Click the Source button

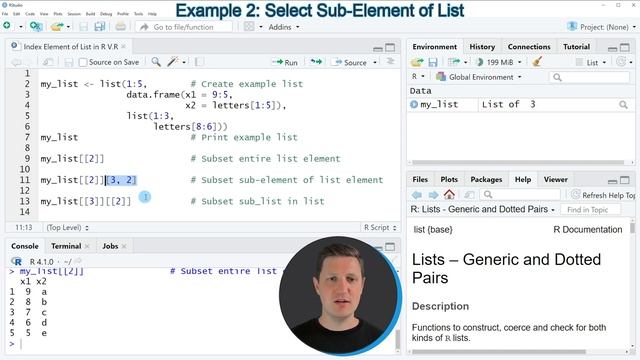(351, 62)
